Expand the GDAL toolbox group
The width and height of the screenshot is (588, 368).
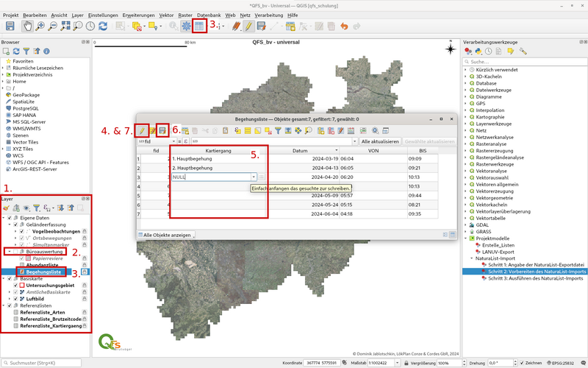(x=466, y=225)
